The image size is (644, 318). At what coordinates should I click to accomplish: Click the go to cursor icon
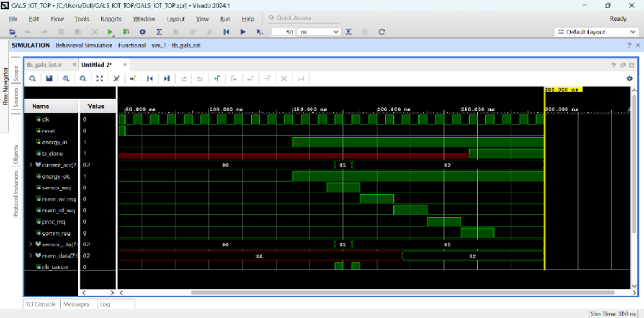pos(133,78)
